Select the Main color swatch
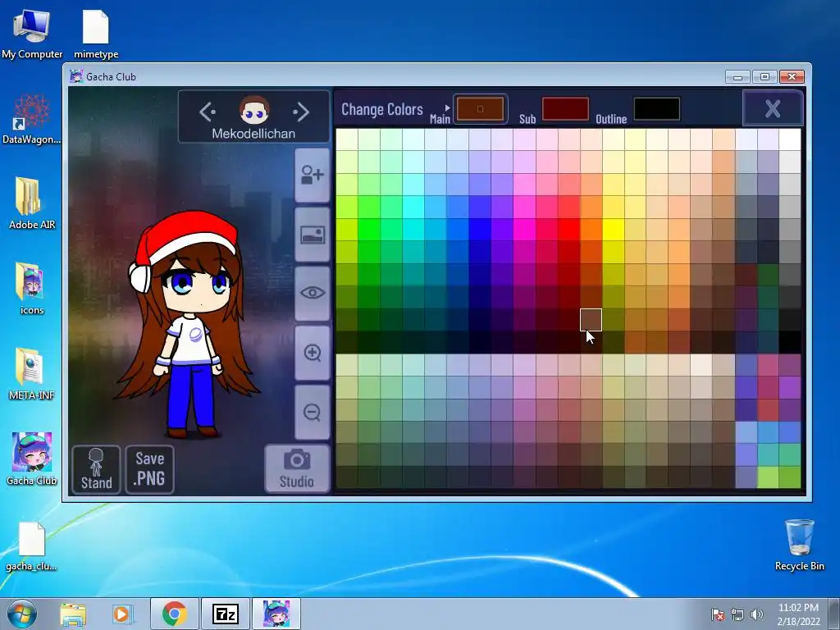840x630 pixels. tap(480, 109)
